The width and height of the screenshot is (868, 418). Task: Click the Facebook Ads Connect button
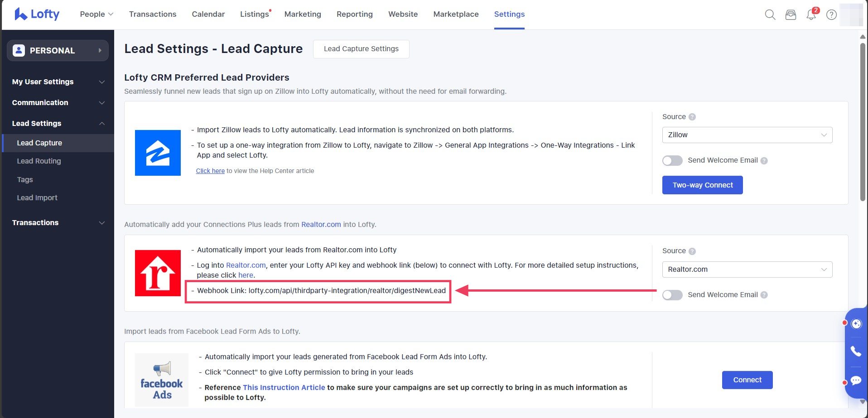coord(747,380)
